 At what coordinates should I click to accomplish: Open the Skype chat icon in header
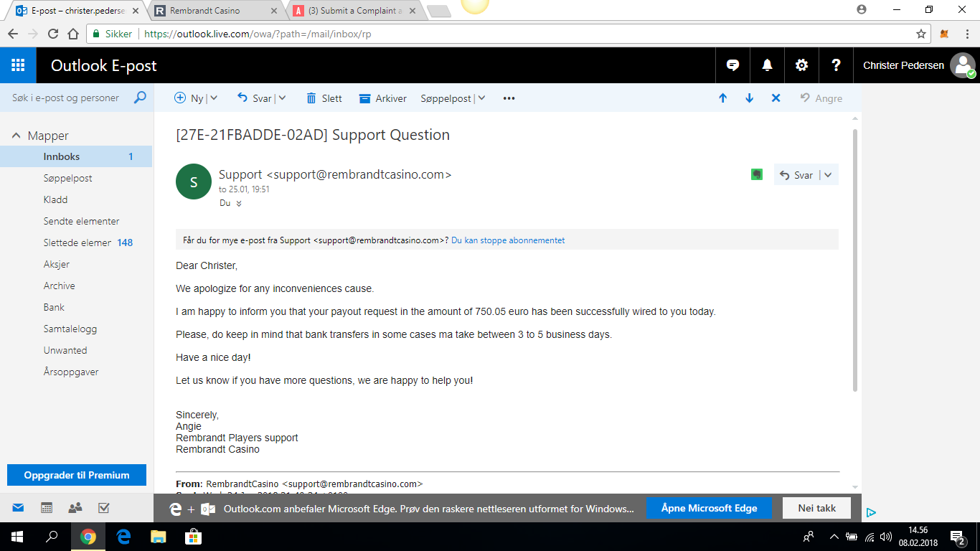[x=732, y=65]
